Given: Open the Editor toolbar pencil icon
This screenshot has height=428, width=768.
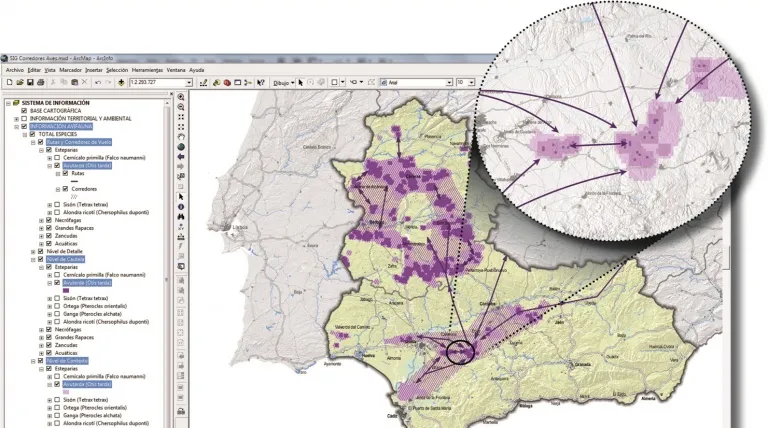Looking at the screenshot, I should tap(203, 83).
